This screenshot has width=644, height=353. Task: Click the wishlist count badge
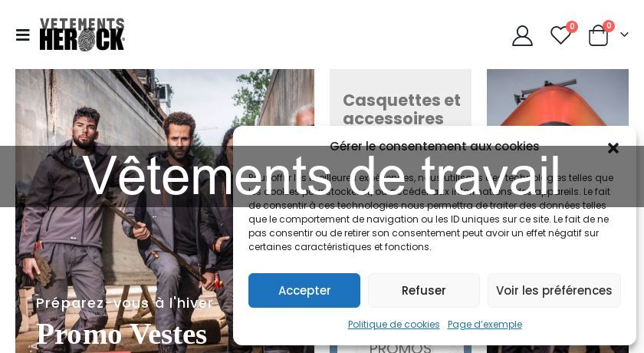coord(572,26)
